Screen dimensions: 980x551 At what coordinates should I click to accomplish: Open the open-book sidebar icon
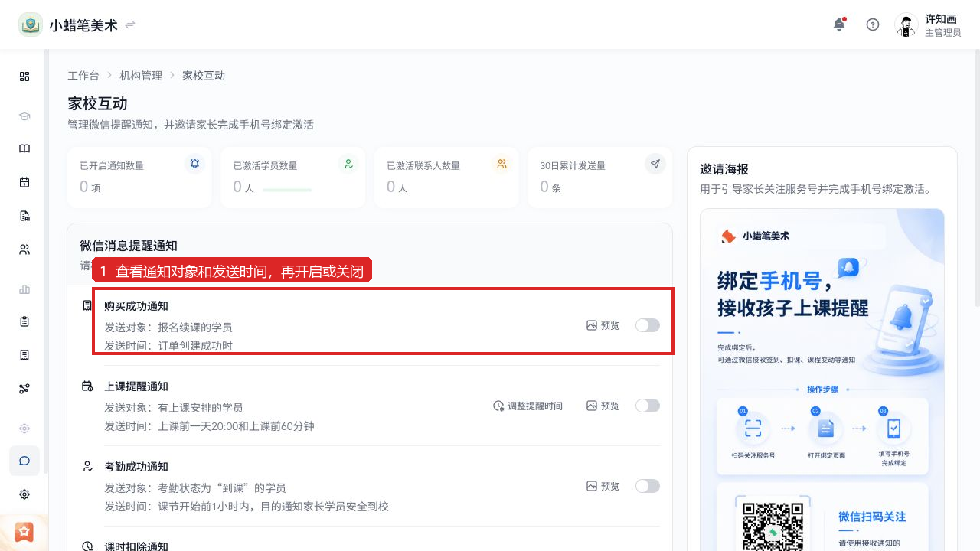24,149
